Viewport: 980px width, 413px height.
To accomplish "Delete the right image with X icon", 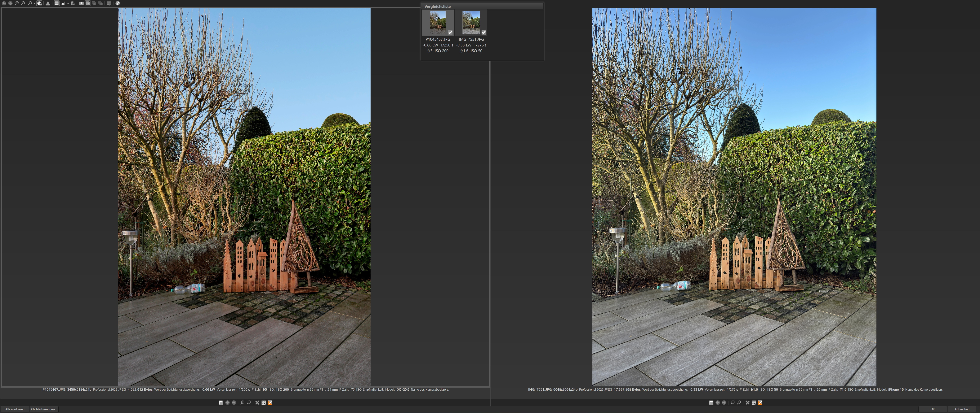I will 748,403.
